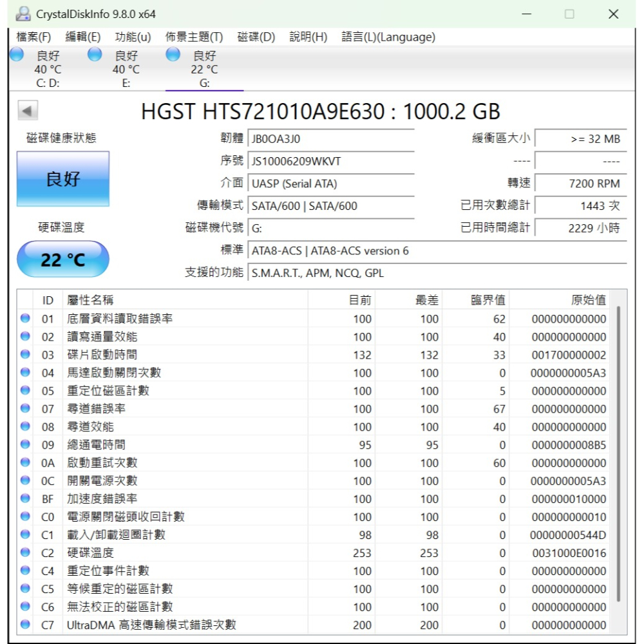Click the serial number field JS10006209WKVT
Screen dimensions: 644x644
click(x=330, y=161)
